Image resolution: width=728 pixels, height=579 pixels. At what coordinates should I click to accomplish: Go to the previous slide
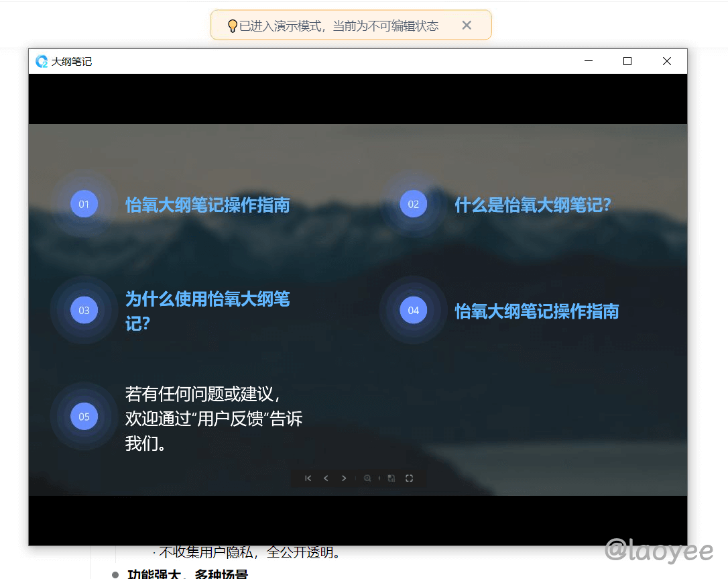click(326, 478)
